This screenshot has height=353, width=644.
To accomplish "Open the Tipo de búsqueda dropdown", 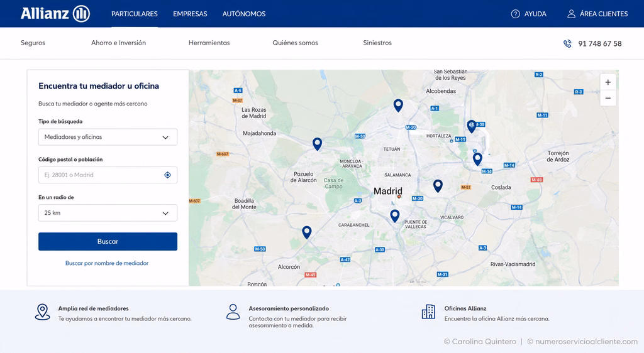I will pos(108,137).
